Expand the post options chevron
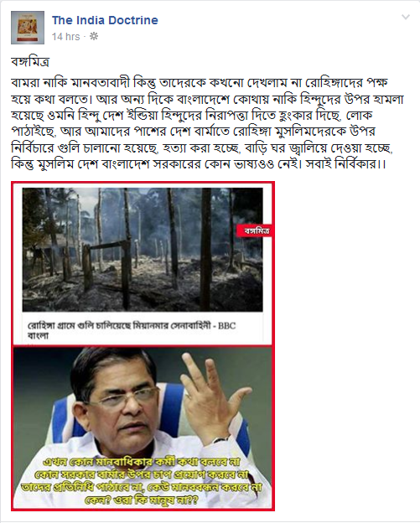Image resolution: width=420 pixels, height=523 pixels. (x=405, y=17)
